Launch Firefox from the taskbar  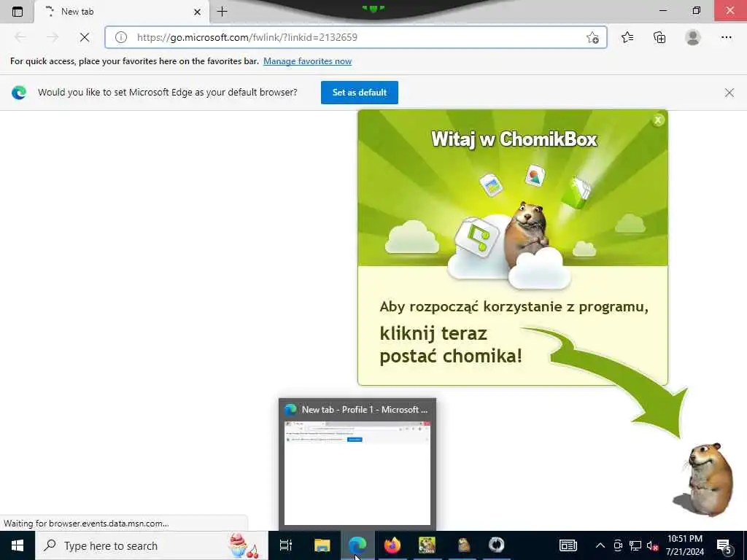[392, 545]
